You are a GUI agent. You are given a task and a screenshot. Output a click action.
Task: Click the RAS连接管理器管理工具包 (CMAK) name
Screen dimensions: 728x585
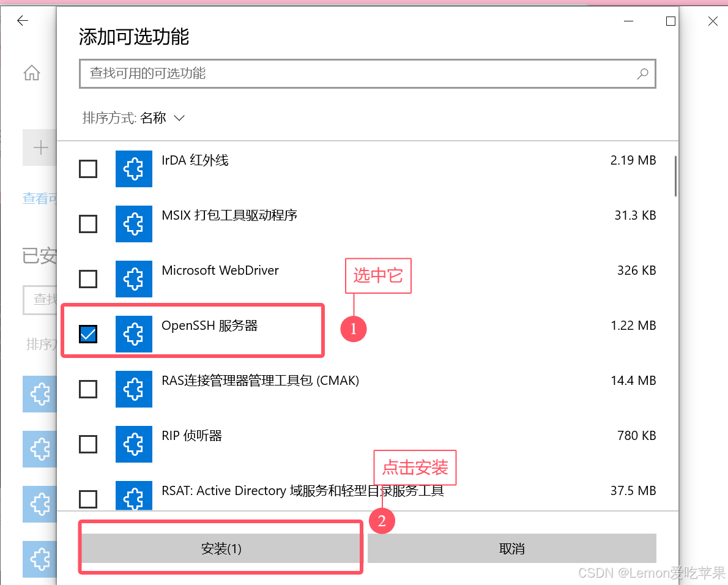tap(261, 381)
